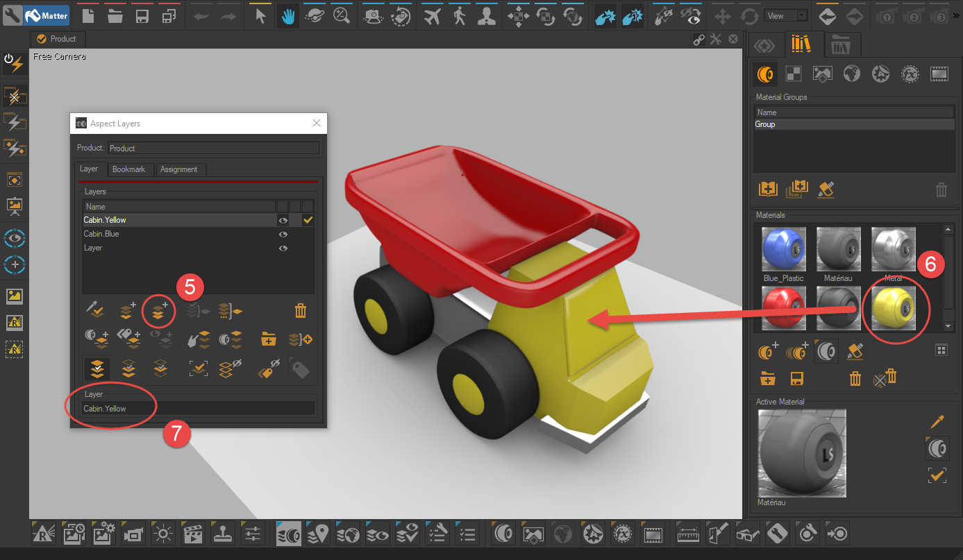The image size is (963, 560).
Task: Click the Product name input field
Action: (x=213, y=148)
